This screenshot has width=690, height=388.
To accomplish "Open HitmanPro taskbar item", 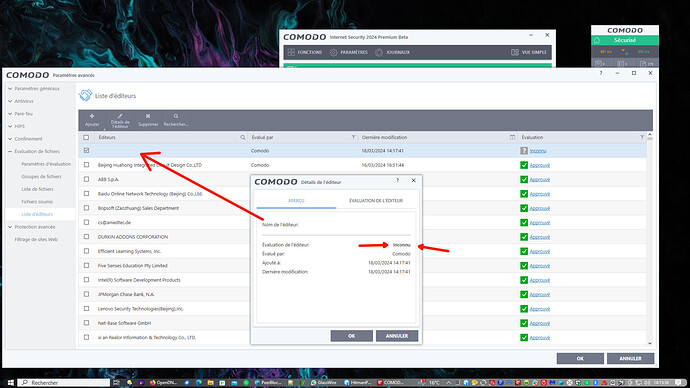I will pyautogui.click(x=358, y=383).
